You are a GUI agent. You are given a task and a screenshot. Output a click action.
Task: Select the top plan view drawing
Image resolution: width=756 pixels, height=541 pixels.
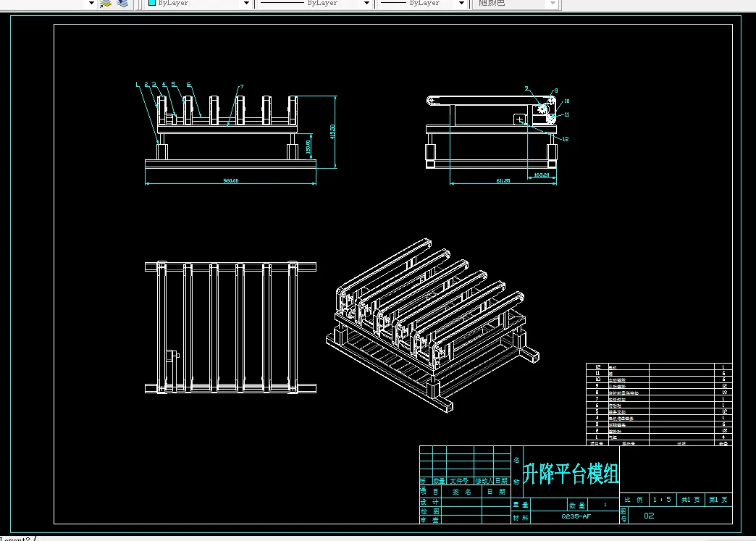230,327
